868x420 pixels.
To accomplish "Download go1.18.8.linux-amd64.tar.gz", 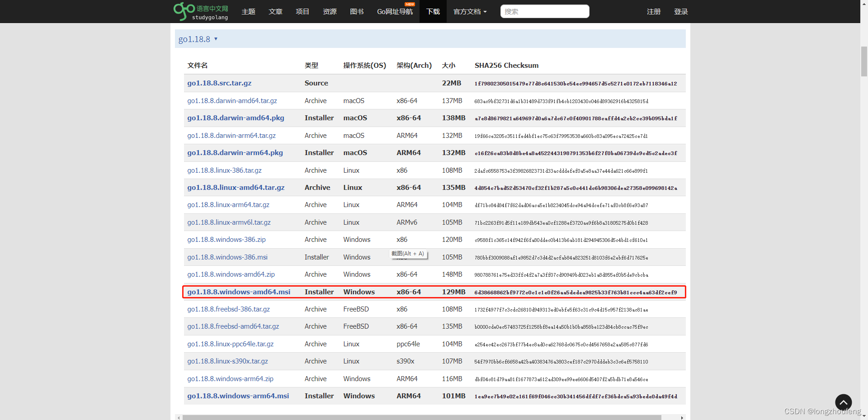I will [x=236, y=188].
